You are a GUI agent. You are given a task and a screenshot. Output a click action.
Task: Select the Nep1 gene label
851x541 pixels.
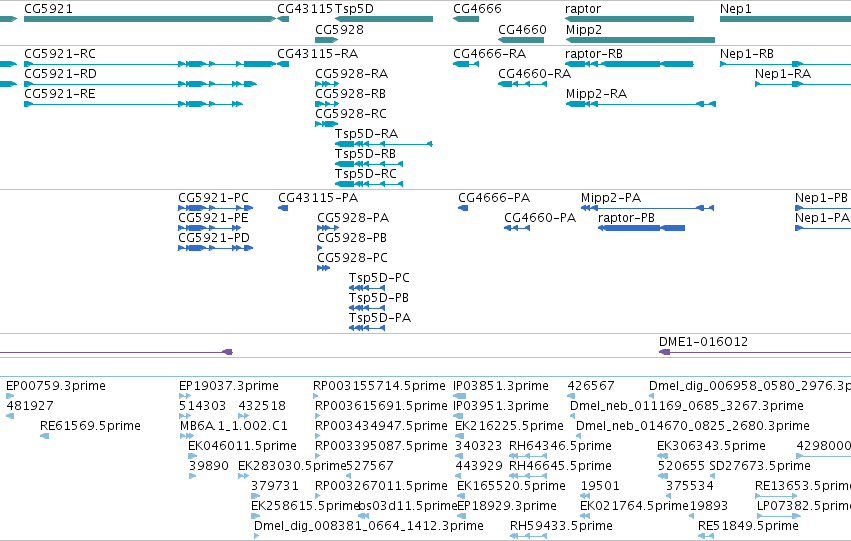pos(735,9)
